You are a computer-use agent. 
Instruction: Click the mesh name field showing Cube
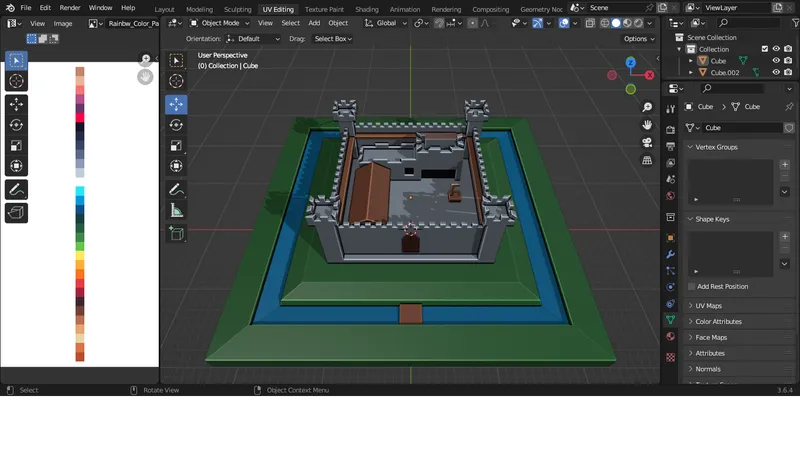(742, 128)
